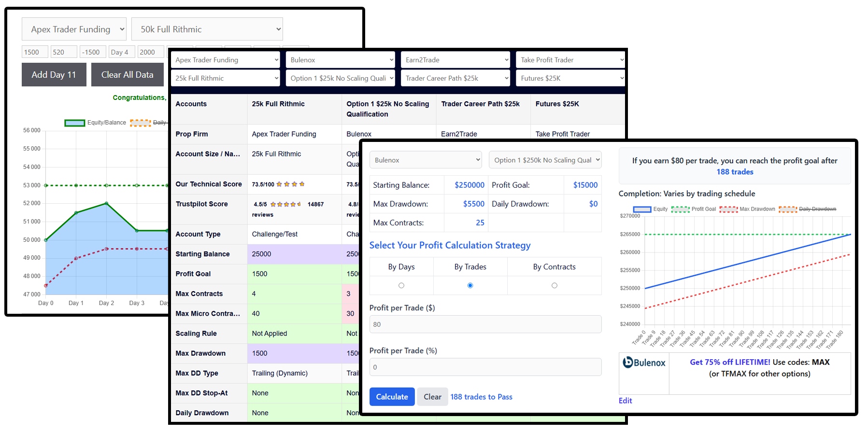Expand the Option 1 $250k No Scaling dropdown
Image resolution: width=868 pixels, height=433 pixels.
pos(545,160)
